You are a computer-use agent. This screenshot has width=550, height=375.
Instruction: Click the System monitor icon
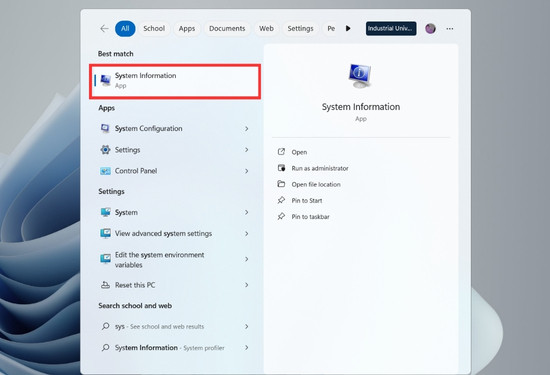pyautogui.click(x=105, y=212)
